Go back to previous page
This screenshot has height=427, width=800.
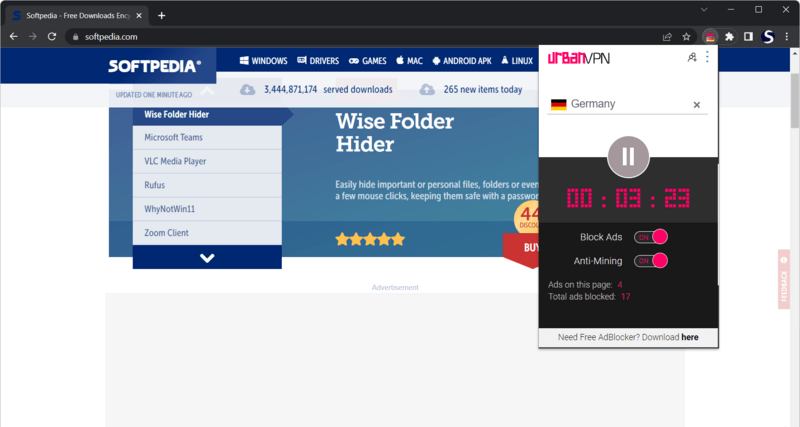(x=14, y=37)
